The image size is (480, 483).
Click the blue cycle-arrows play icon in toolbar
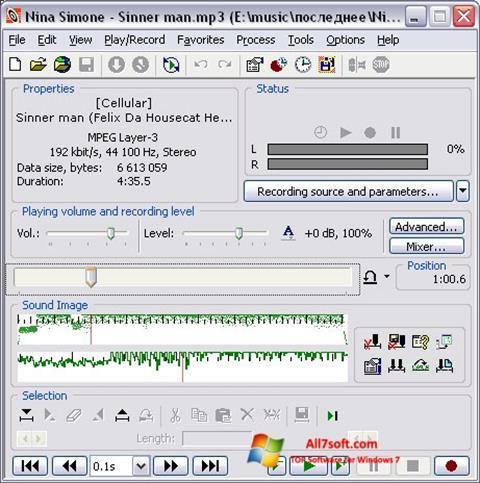click(x=171, y=65)
